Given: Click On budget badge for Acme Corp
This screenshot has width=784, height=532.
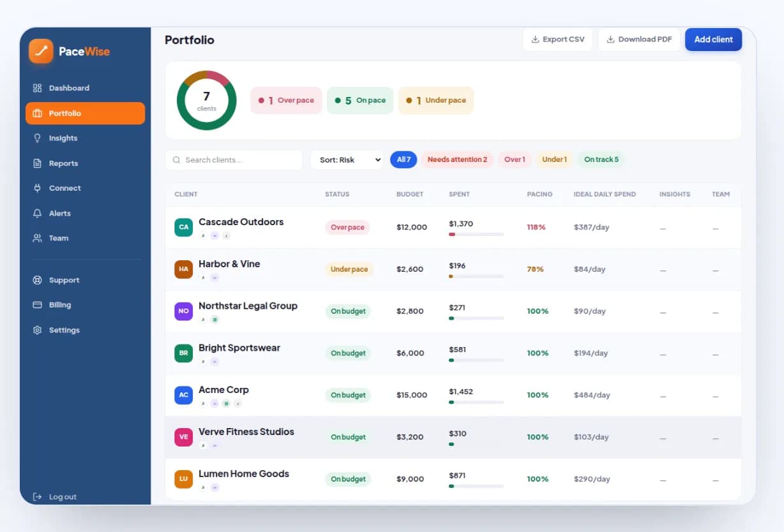Looking at the screenshot, I should click(x=348, y=395).
